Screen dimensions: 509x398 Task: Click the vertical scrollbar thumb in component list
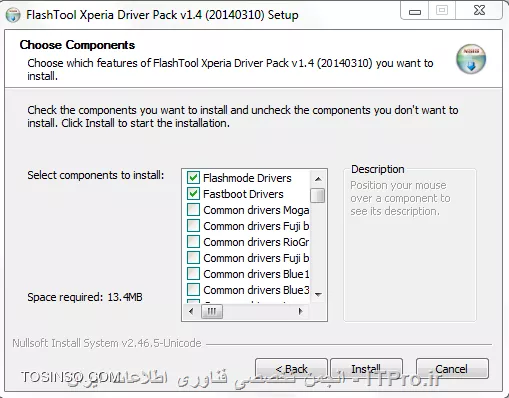point(318,195)
